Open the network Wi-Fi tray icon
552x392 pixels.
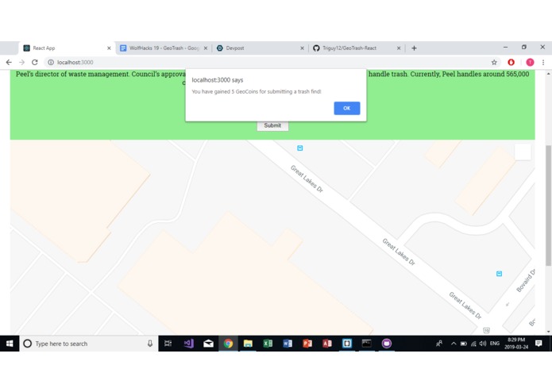(473, 344)
